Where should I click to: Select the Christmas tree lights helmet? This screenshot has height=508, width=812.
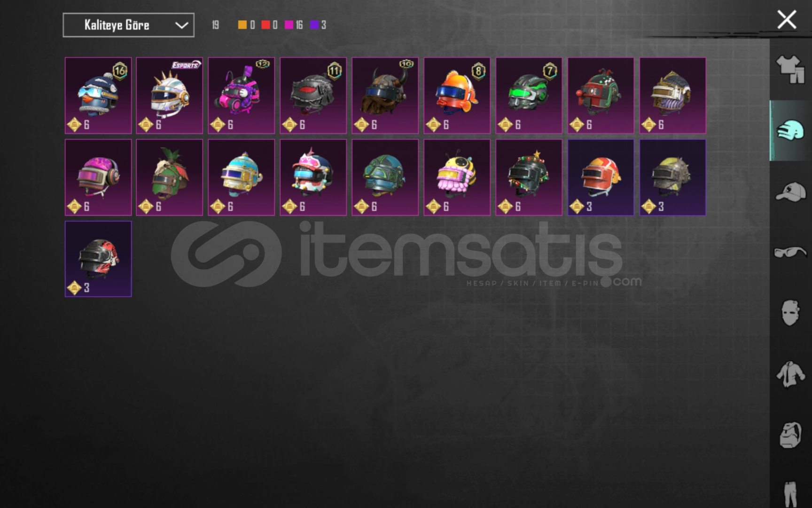point(529,177)
